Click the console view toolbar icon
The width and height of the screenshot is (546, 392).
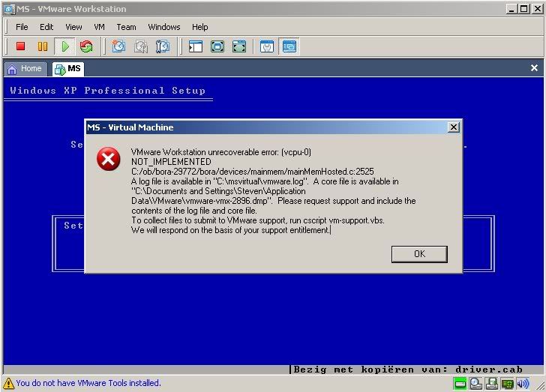pos(289,46)
